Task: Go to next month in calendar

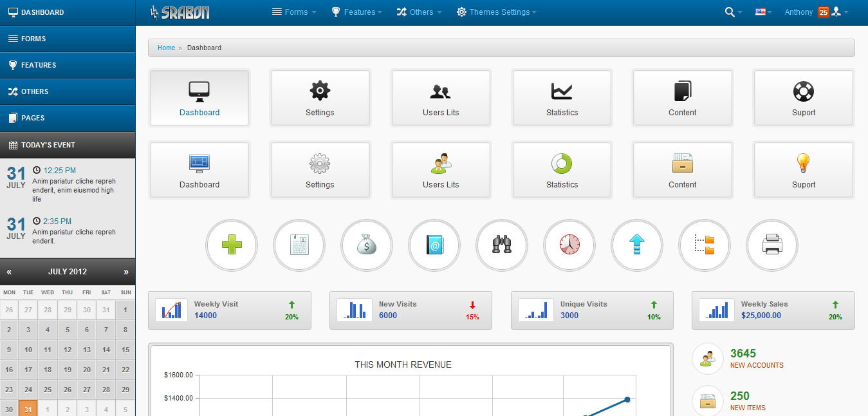Action: tap(126, 272)
